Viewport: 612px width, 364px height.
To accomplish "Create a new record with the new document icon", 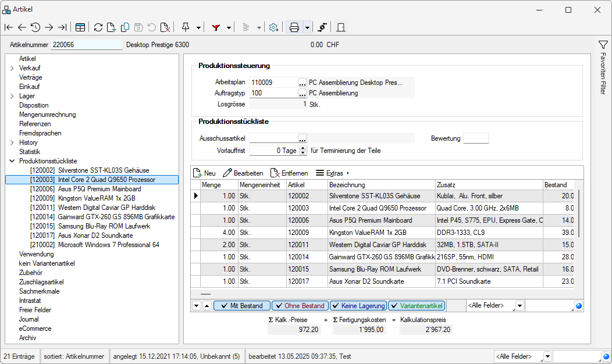I will click(111, 27).
